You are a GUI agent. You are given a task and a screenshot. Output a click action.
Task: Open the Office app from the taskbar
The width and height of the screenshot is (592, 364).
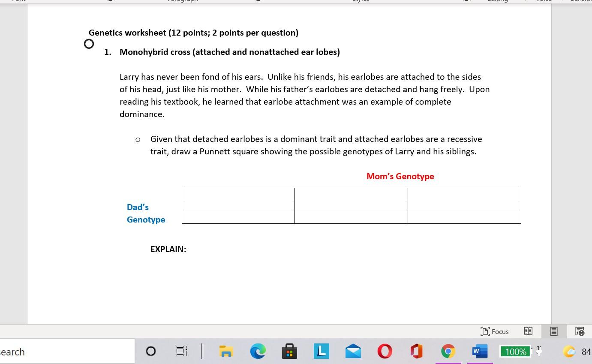(x=416, y=352)
